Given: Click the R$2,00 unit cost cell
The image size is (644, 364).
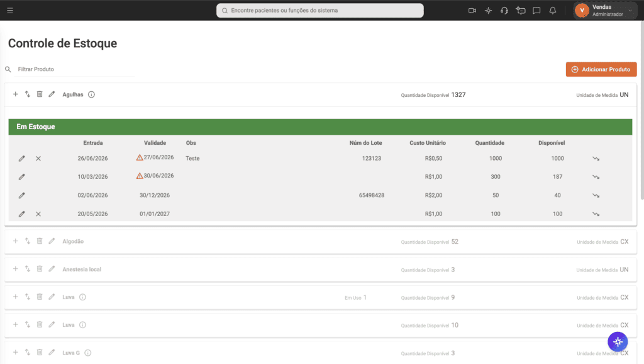Looking at the screenshot, I should 434,195.
